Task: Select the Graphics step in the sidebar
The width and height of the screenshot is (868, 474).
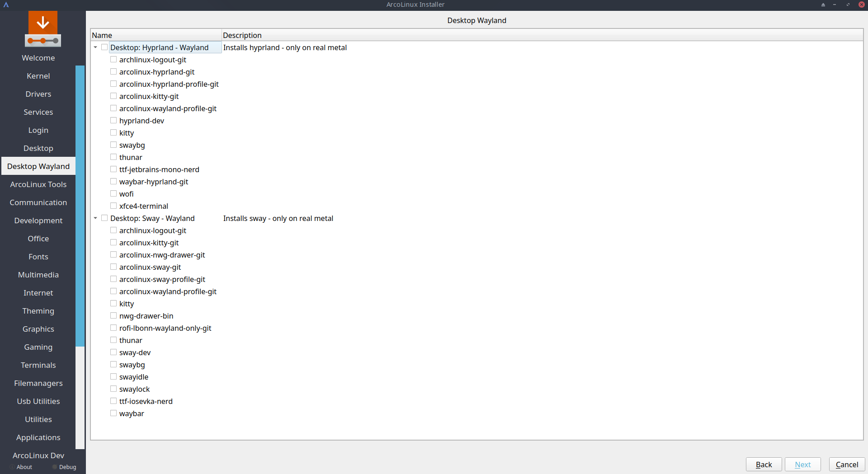Action: (x=38, y=329)
